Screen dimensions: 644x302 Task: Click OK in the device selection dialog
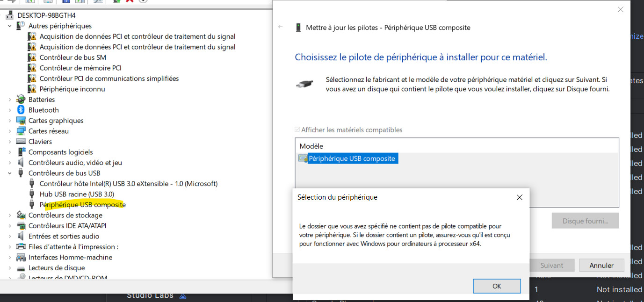point(497,286)
